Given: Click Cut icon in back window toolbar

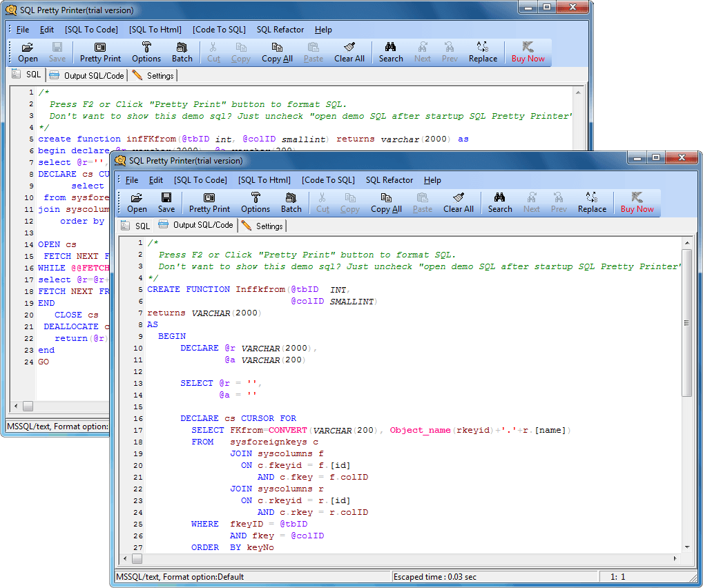Looking at the screenshot, I should point(213,52).
